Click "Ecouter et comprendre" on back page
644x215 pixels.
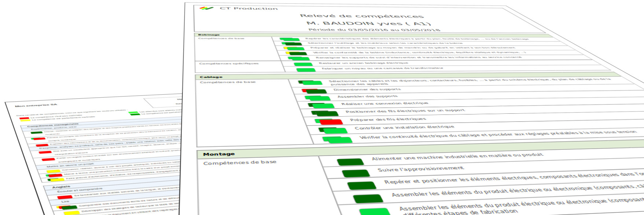[80, 190]
